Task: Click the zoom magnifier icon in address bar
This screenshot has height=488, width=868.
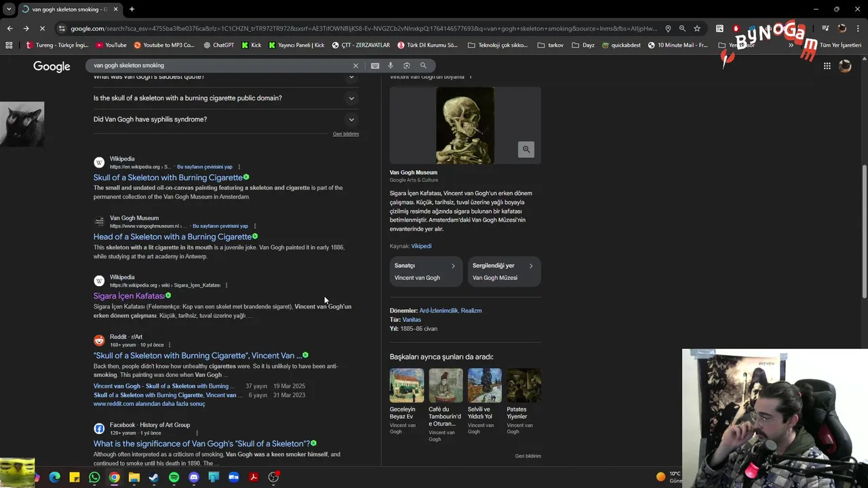Action: click(682, 28)
